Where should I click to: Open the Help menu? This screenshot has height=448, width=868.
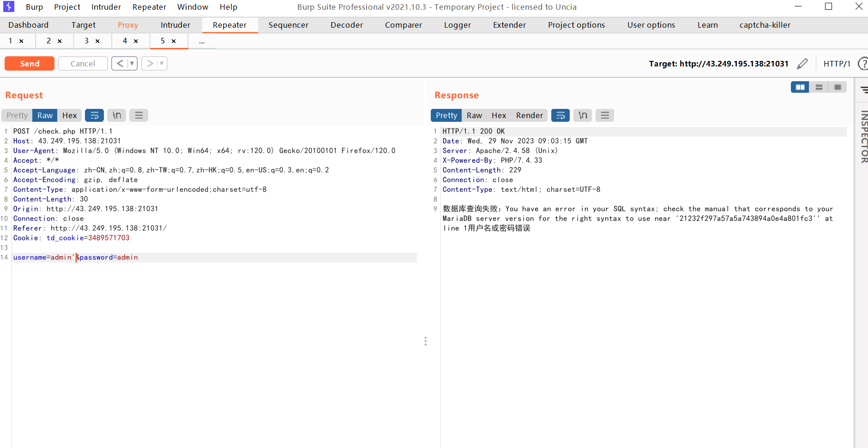point(229,7)
